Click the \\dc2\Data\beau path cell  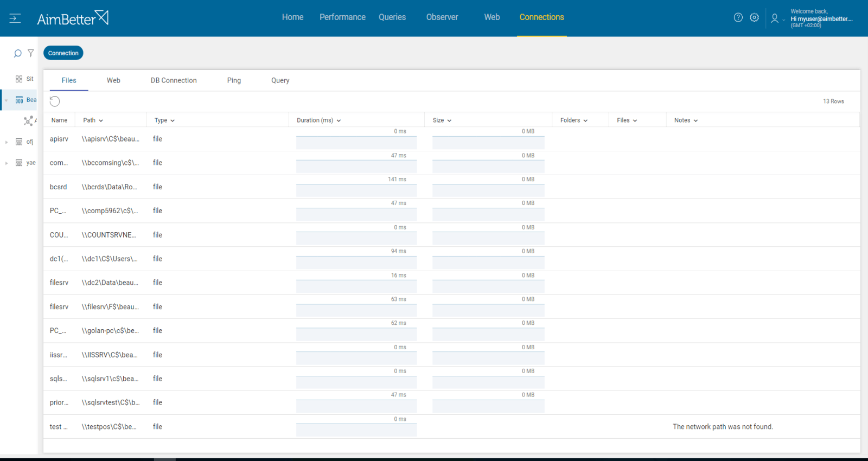(110, 283)
